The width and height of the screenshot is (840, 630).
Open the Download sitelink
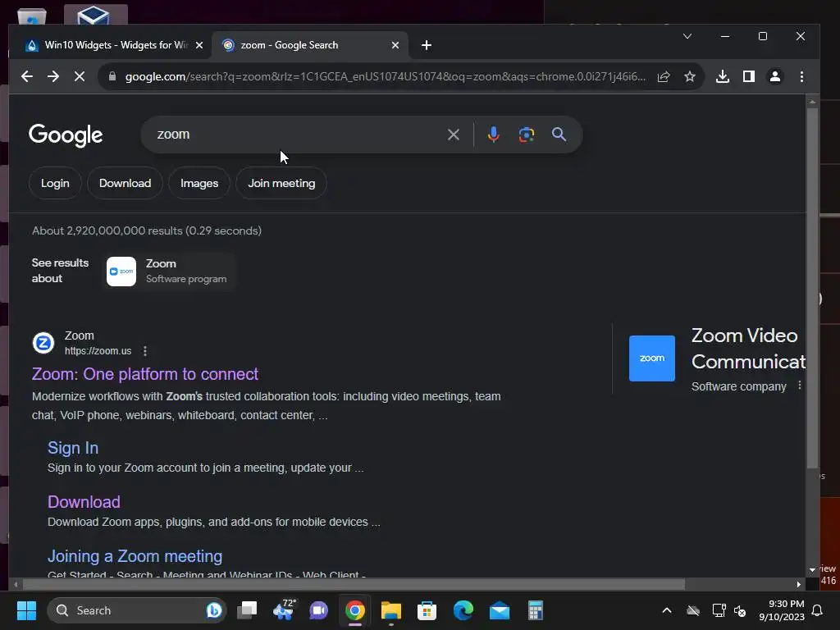coord(84,502)
